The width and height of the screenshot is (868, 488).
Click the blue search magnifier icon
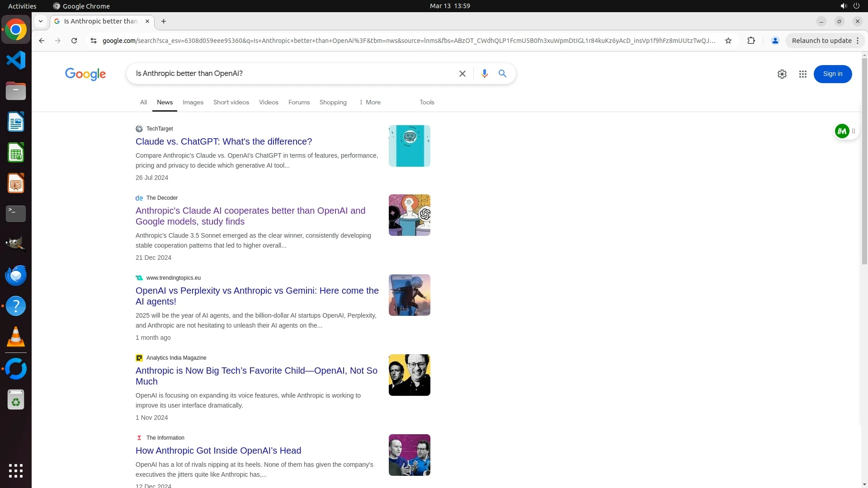tap(502, 74)
